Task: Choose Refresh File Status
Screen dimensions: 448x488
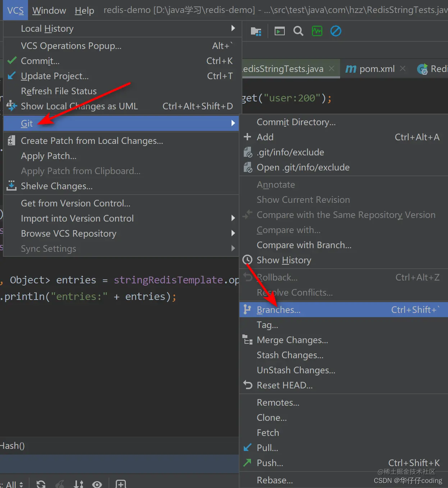Action: point(121,91)
